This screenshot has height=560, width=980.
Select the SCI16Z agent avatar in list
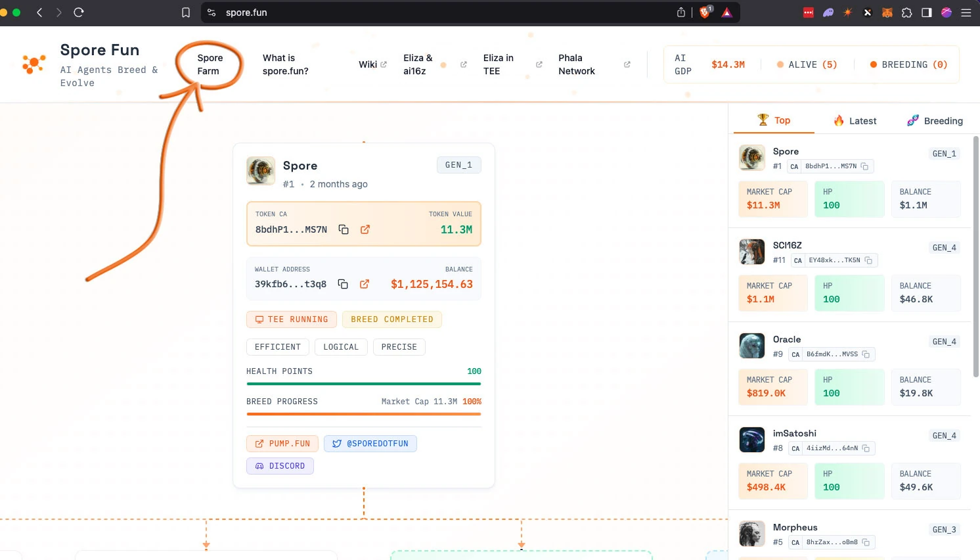[752, 252]
